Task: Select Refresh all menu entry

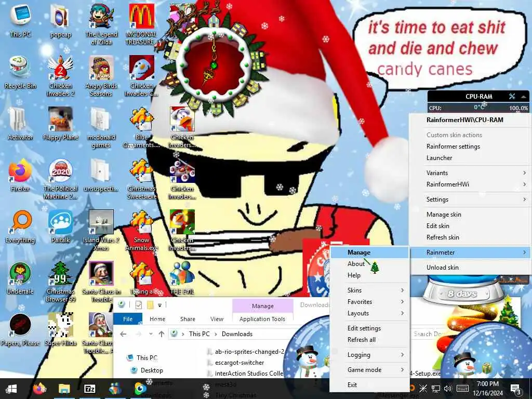Action: click(x=369, y=340)
